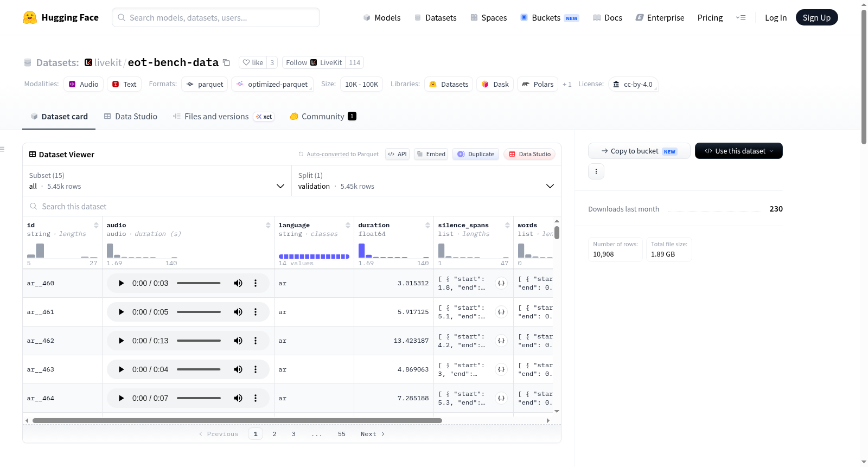Open audio options menu for row ar__462
868x467 pixels.
click(256, 341)
